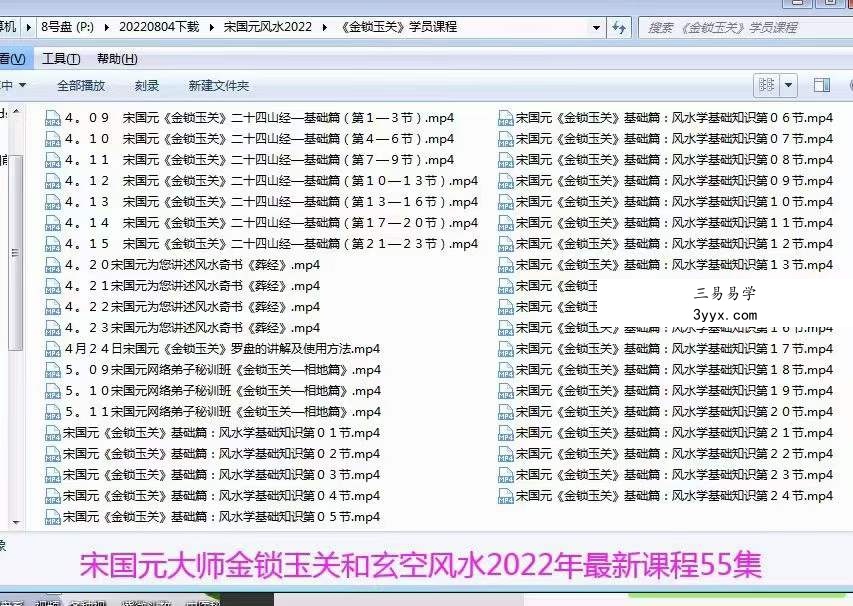Open the 帮助(H) menu
The height and width of the screenshot is (606, 853).
tap(117, 59)
